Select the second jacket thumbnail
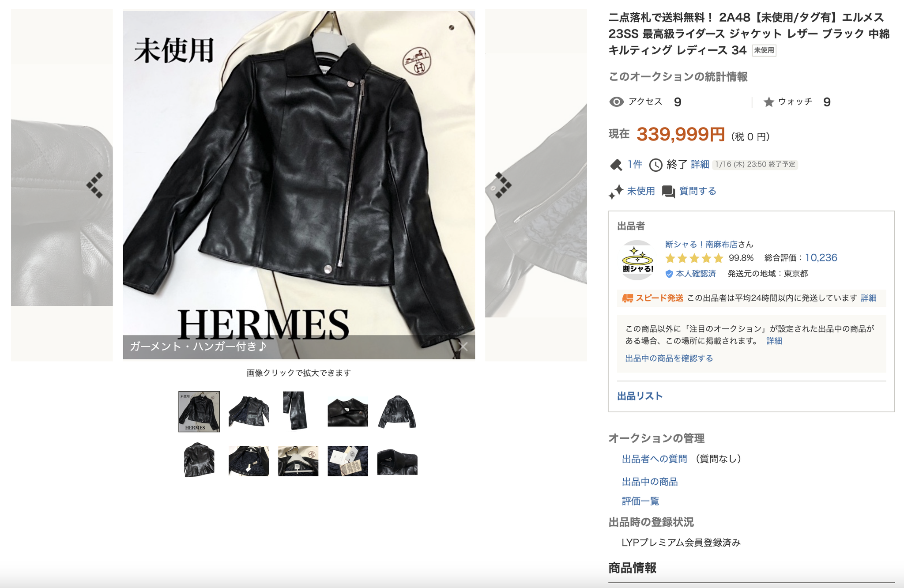Screen dimensions: 904x588 point(249,411)
